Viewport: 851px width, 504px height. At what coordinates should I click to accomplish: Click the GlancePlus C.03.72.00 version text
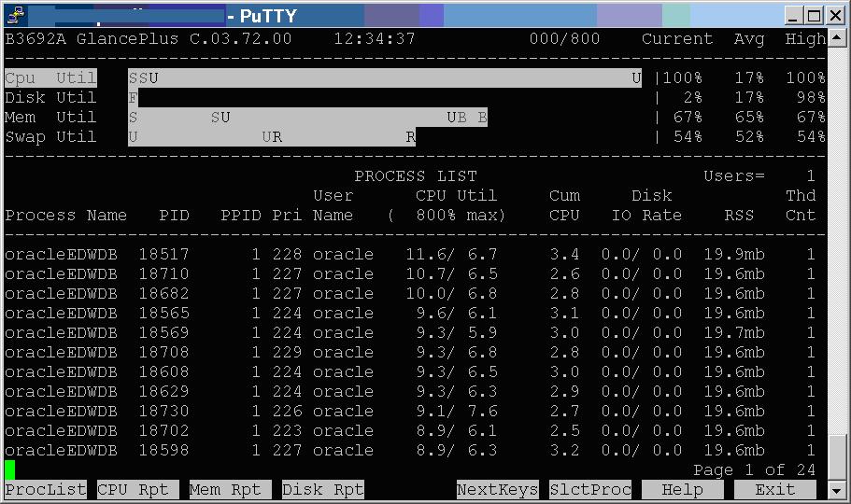click(x=184, y=39)
